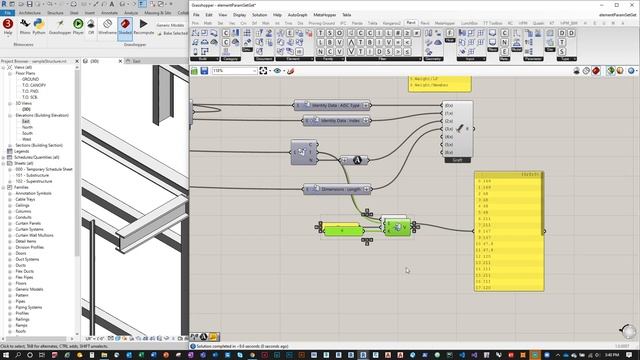This screenshot has height=360, width=640.
Task: Click the Category picker C icon in ribbon
Action: [226, 33]
